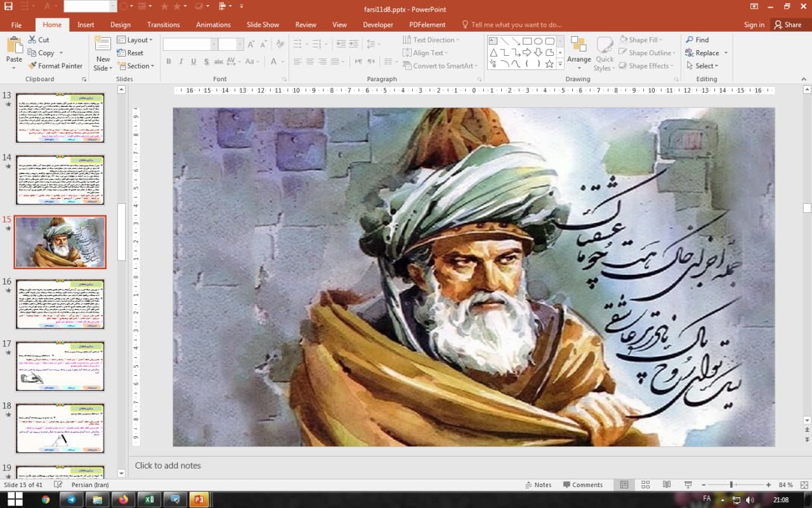This screenshot has width=812, height=508.
Task: Open the Insert tab
Action: 86,25
